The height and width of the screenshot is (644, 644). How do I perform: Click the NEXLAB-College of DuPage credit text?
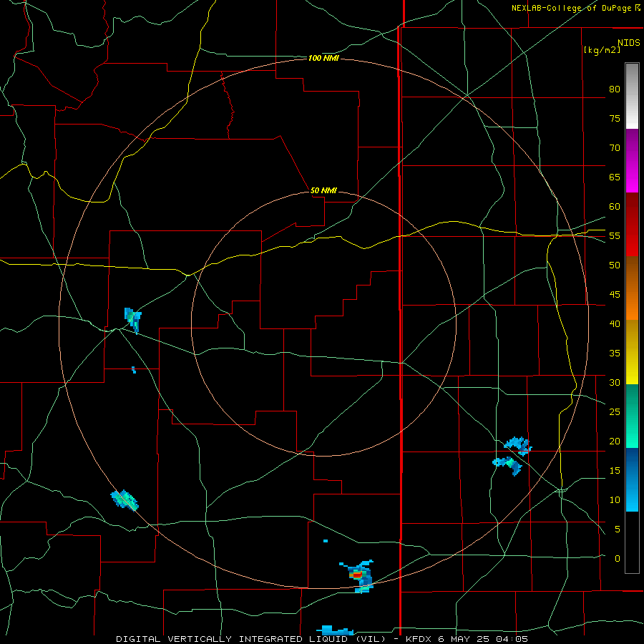[576, 8]
